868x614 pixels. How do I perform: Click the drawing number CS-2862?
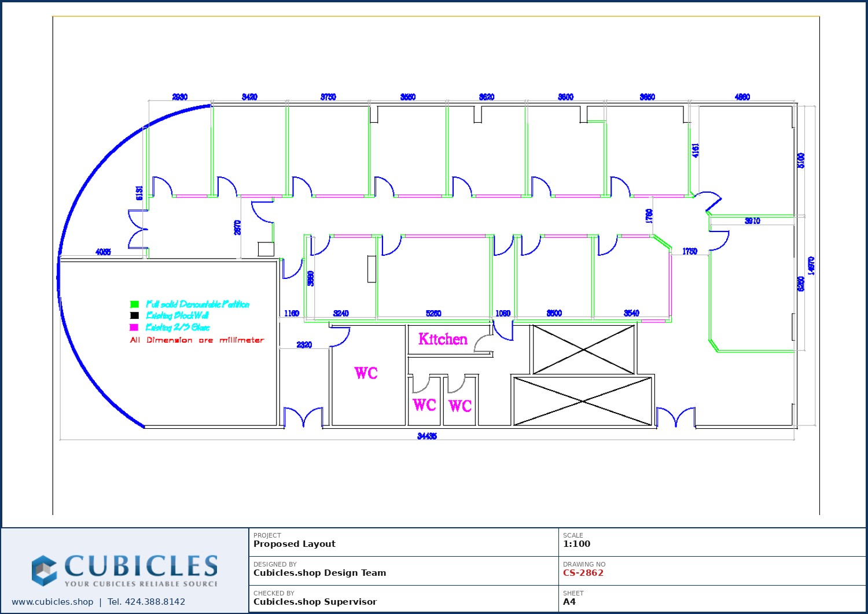pos(583,573)
